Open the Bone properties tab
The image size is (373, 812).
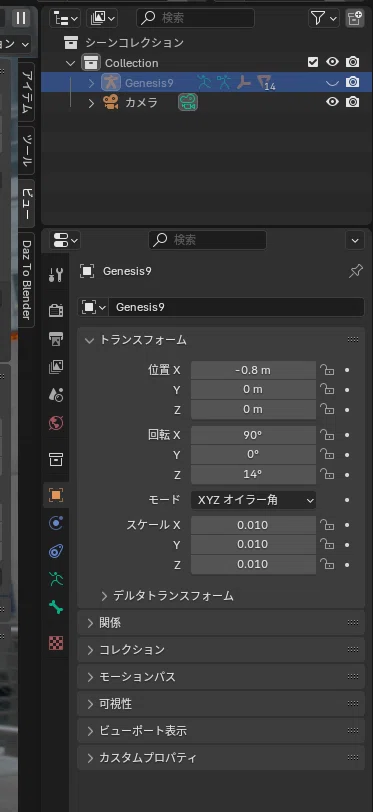(x=56, y=607)
